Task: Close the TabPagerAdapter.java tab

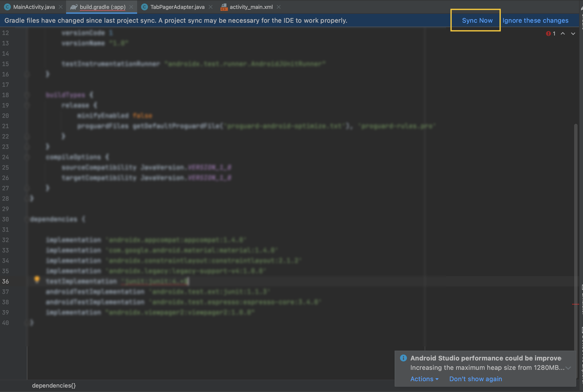Action: click(211, 7)
